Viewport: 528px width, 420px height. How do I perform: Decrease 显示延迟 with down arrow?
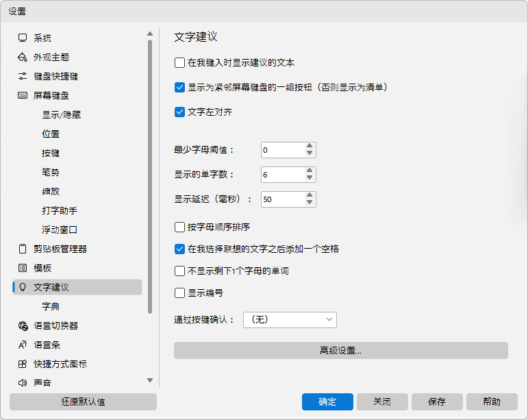point(310,202)
